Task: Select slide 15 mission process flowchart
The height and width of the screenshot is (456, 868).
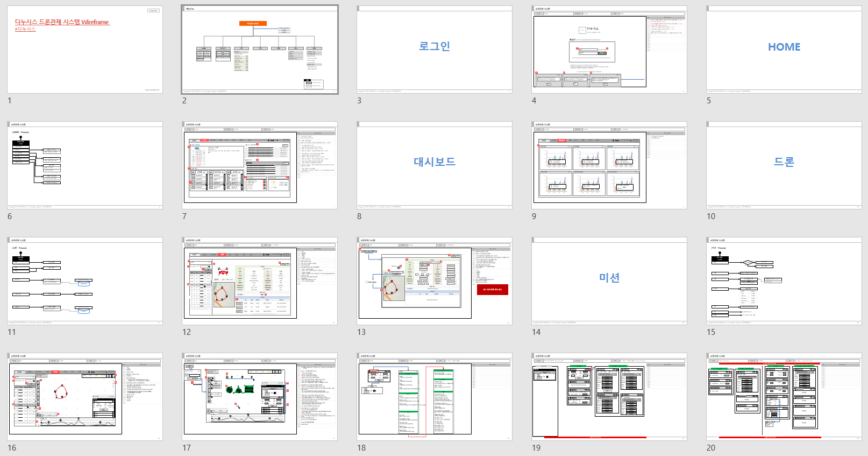Action: (x=784, y=281)
